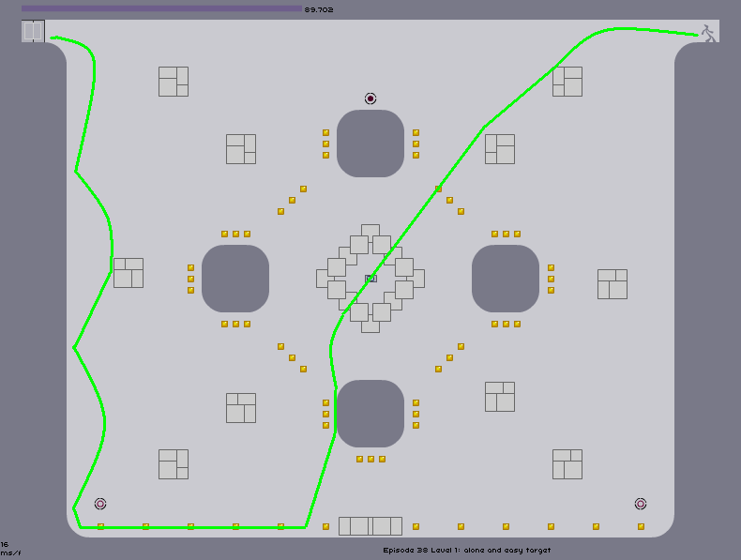Click the leftmost gold on the bottom floor
Image resolution: width=741 pixels, height=560 pixels.
(100, 526)
